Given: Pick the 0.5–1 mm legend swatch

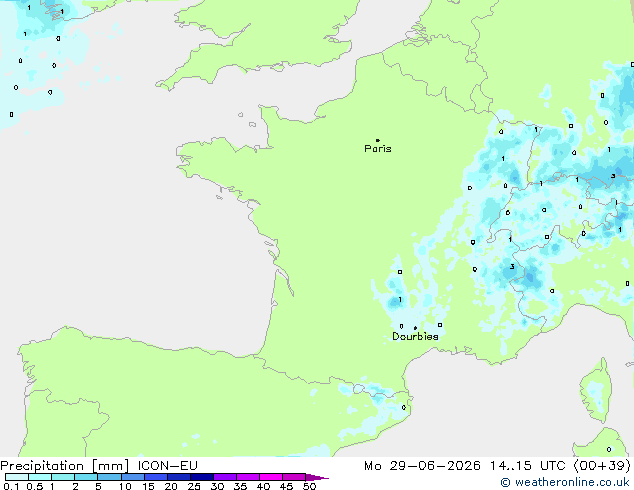Looking at the screenshot, I should click(40, 477).
